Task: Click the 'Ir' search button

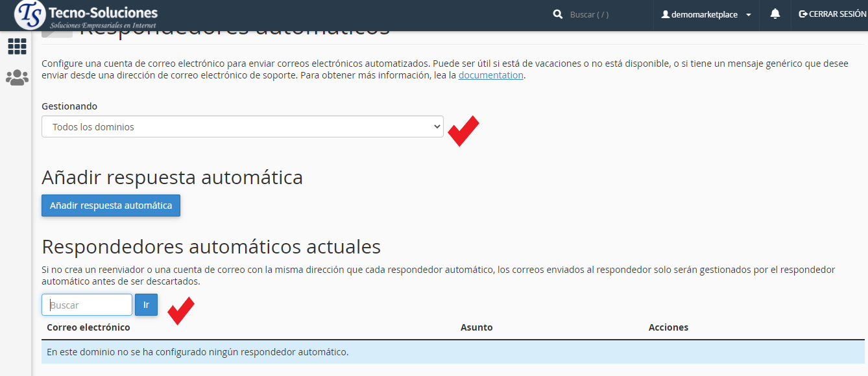Action: coord(146,305)
